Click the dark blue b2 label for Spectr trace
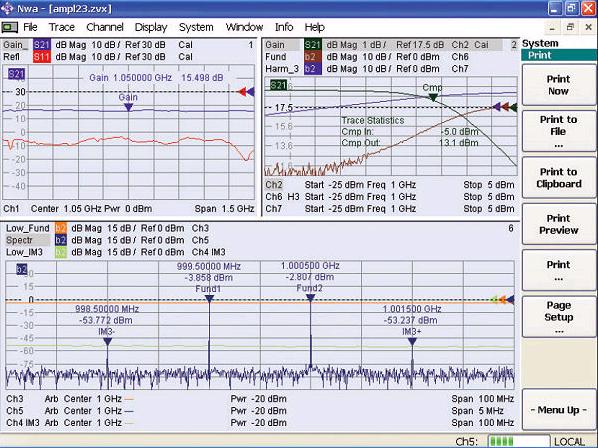The height and width of the screenshot is (448, 598). click(x=61, y=240)
